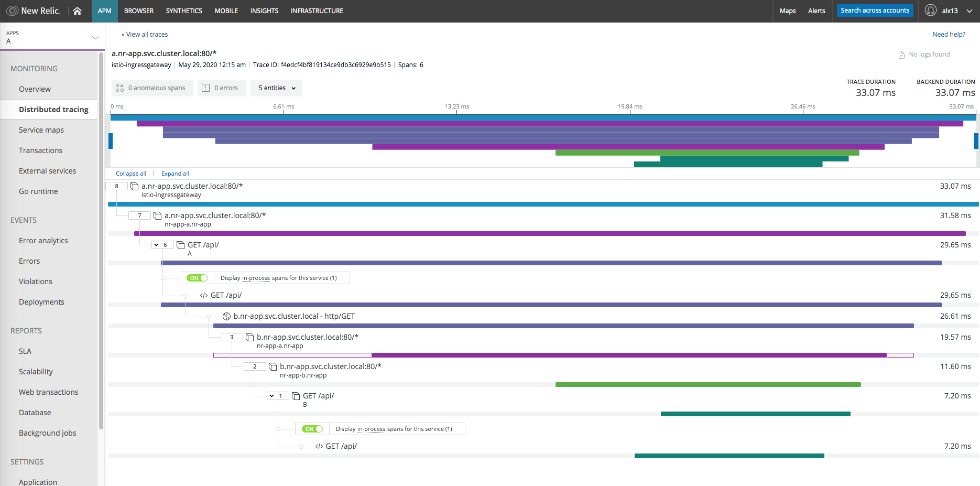Click sidebar vertical scrollbar
Viewport: 980px width, 486px height.
click(101, 241)
